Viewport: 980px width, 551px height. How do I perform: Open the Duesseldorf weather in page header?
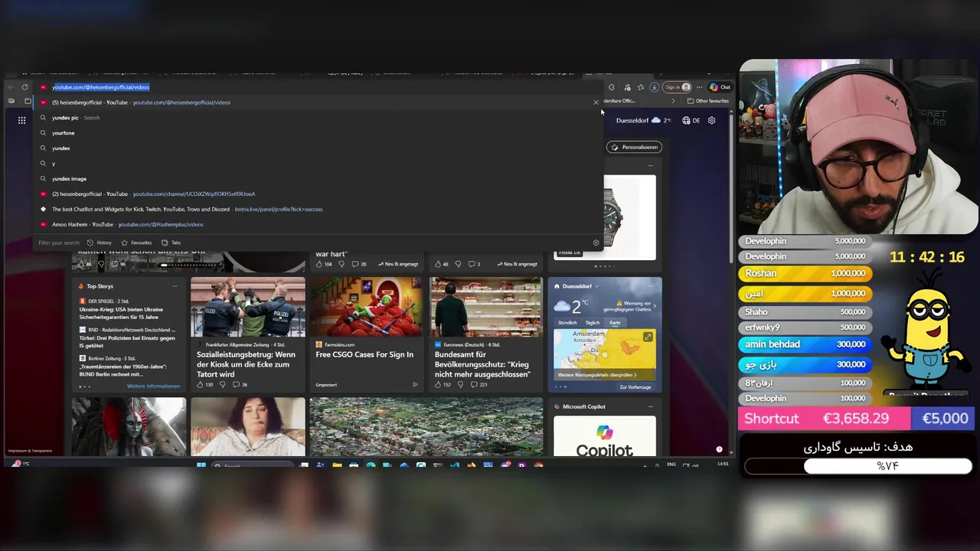coord(643,120)
